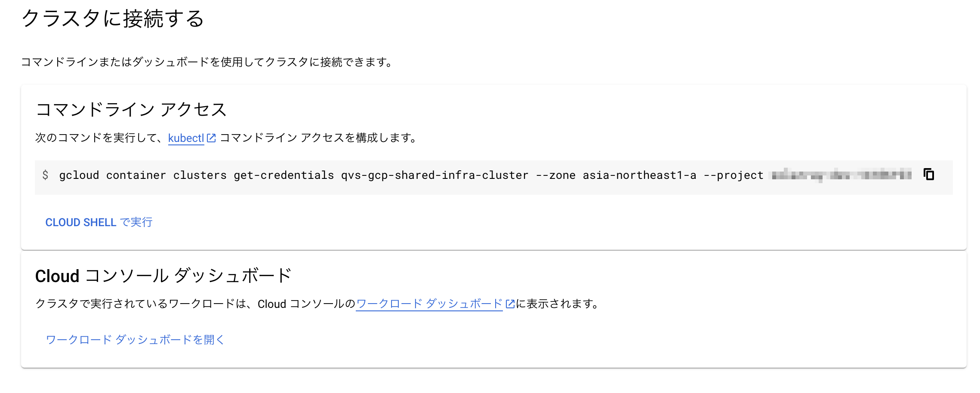Click the external-link icon beside kubectl
The width and height of the screenshot is (980, 393).
click(211, 138)
